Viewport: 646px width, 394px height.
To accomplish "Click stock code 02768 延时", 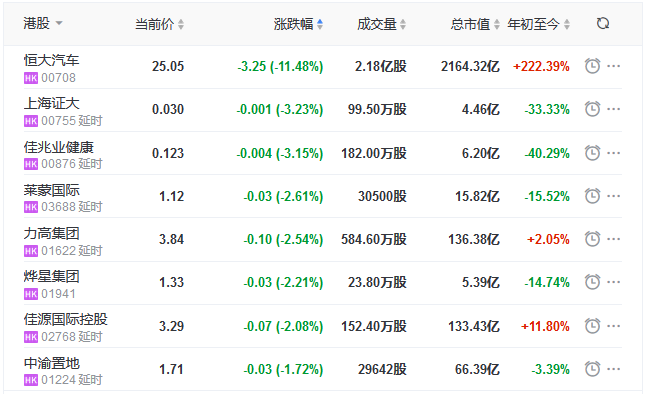I will pos(72,337).
